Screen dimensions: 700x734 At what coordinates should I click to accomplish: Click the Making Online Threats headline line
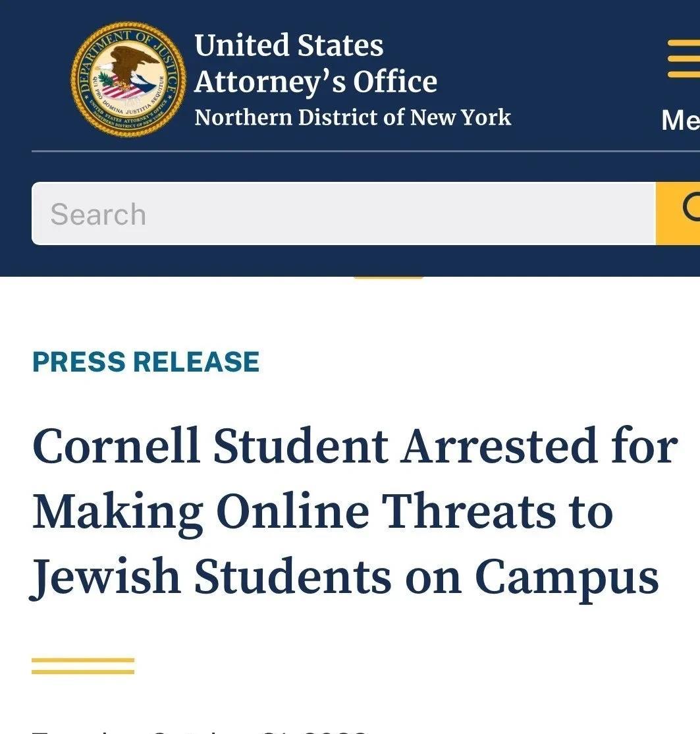coord(323,513)
